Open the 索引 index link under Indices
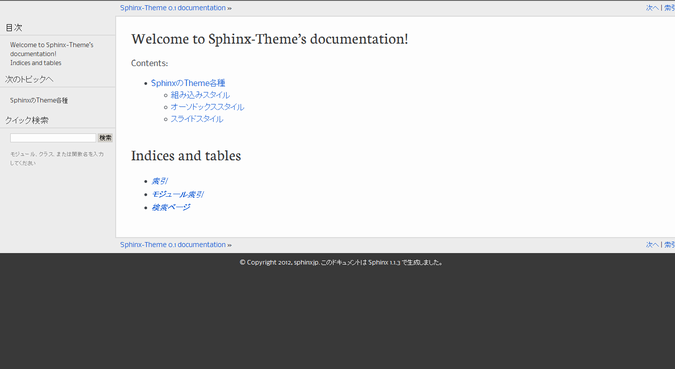 (159, 181)
